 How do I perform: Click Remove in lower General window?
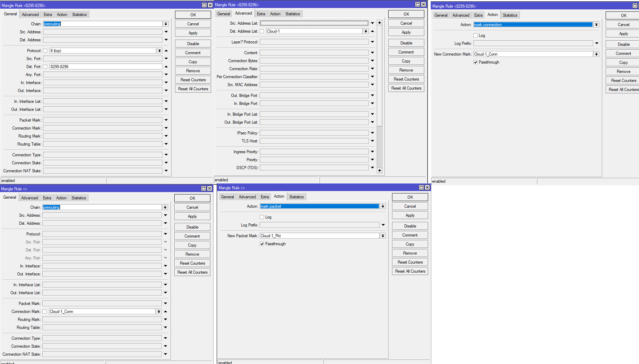[x=192, y=254]
